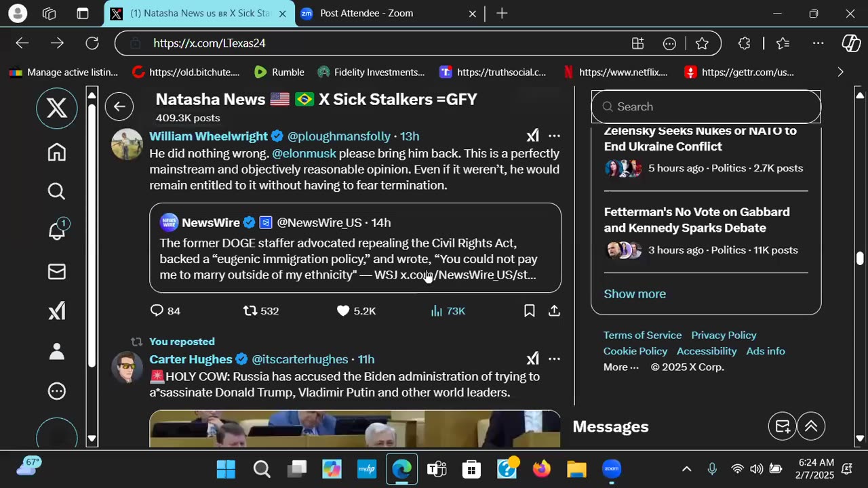Open Messages envelope in sidebar
The height and width of the screenshot is (488, 868).
tap(57, 272)
